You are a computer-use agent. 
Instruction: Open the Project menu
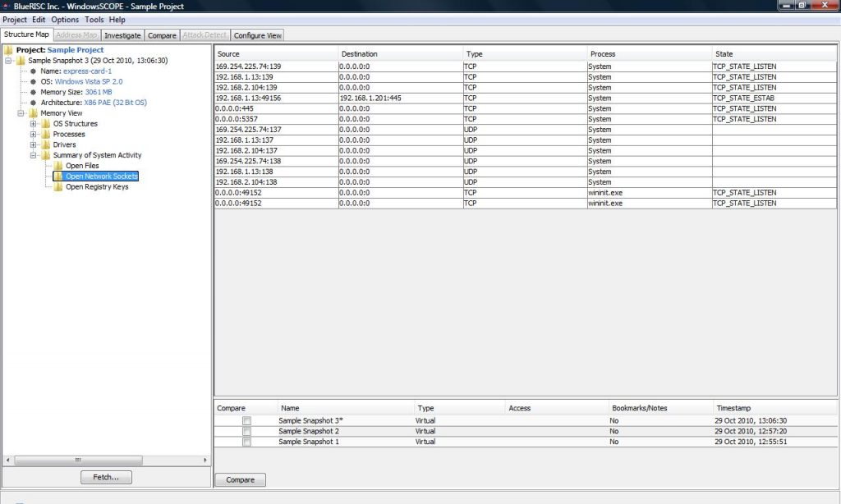pyautogui.click(x=15, y=20)
